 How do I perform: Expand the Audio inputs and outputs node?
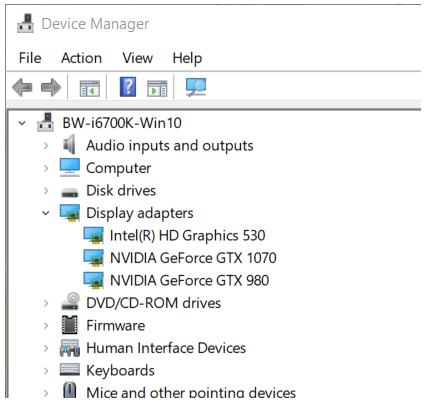pyautogui.click(x=46, y=146)
